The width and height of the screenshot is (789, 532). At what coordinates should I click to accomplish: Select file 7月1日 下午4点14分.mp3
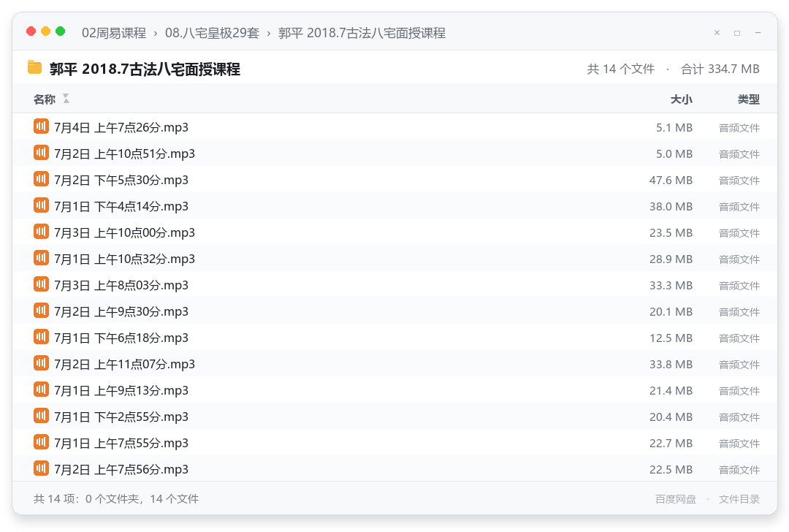click(394, 205)
